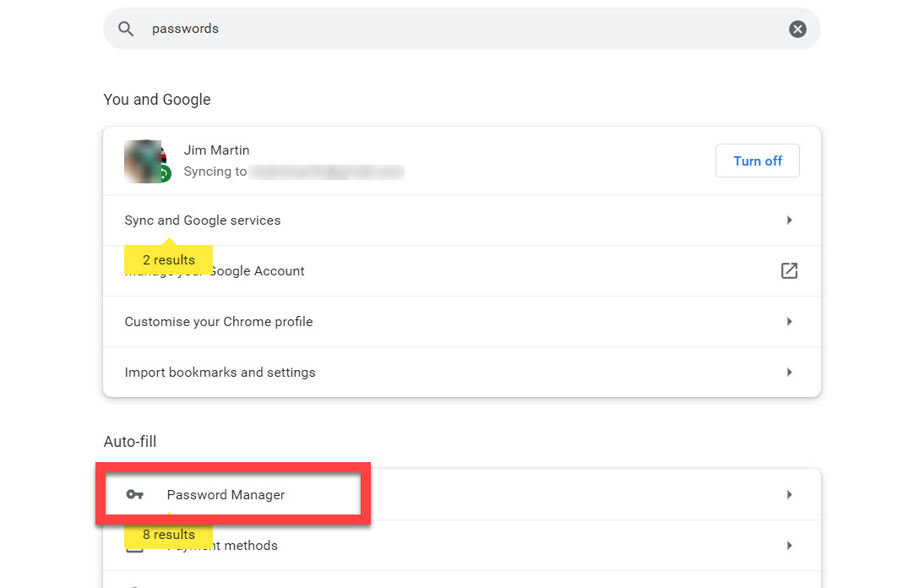Expand arrow for Sync and Google services
The width and height of the screenshot is (914, 588).
(789, 220)
